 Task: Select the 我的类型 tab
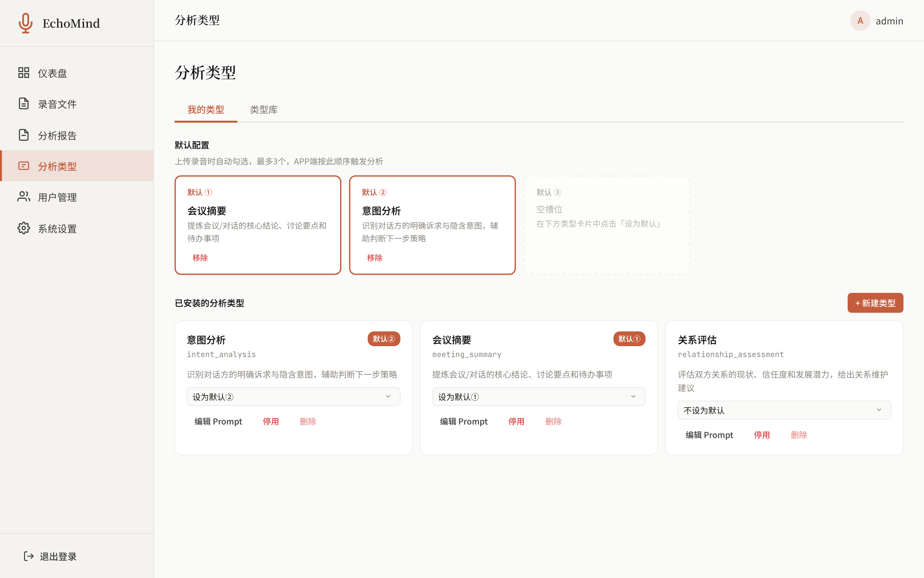pos(206,110)
